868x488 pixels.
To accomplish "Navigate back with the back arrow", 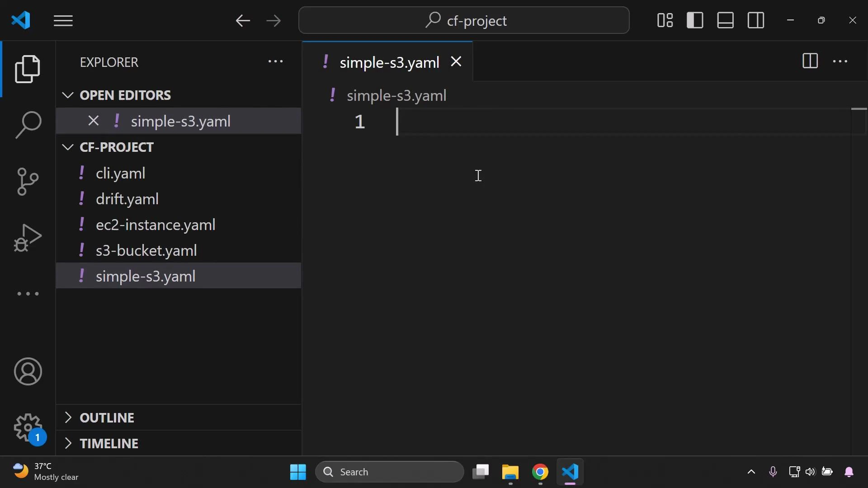I will (x=243, y=20).
